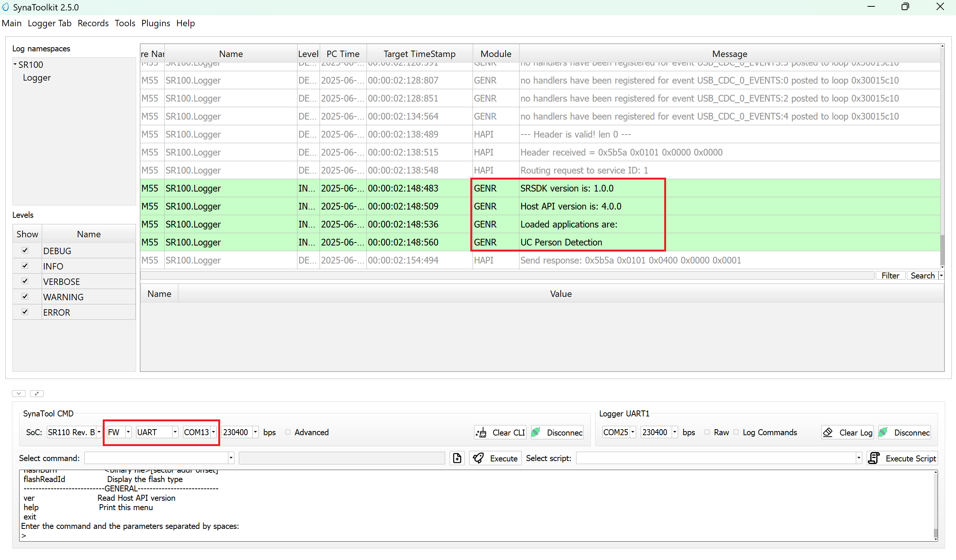
Task: Click the Disconnect plug icon in SynaTool CMD
Action: [x=536, y=432]
